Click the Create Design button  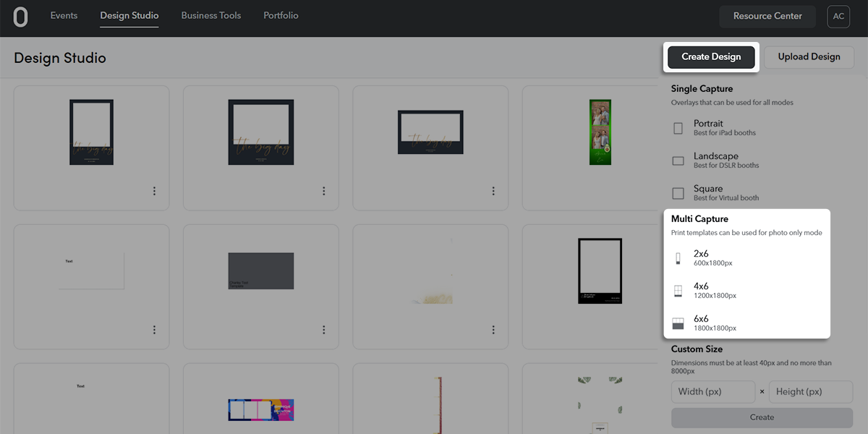click(x=710, y=56)
